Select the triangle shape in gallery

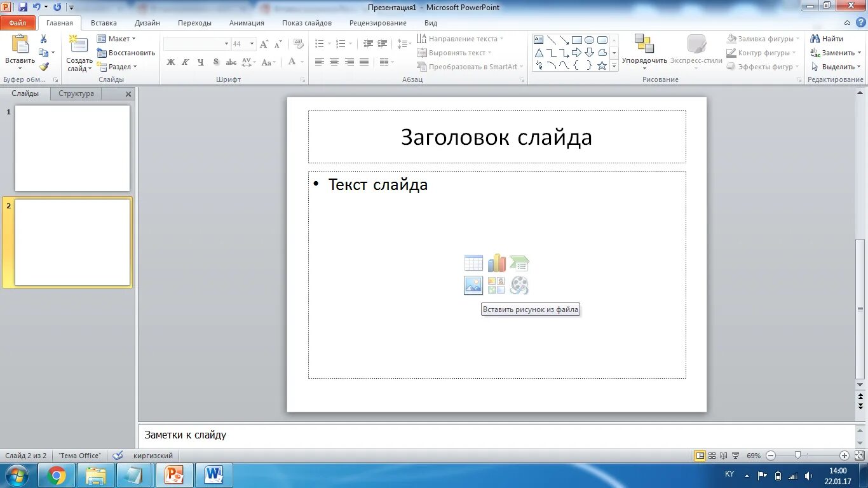pyautogui.click(x=539, y=53)
